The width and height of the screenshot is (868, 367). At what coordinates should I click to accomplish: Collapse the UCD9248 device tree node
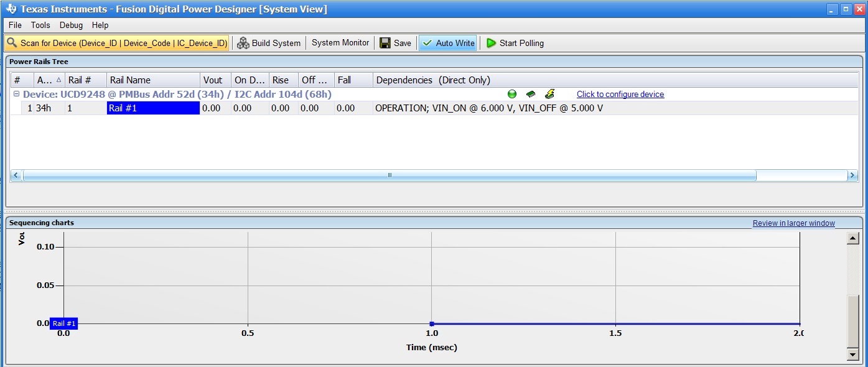coord(17,94)
